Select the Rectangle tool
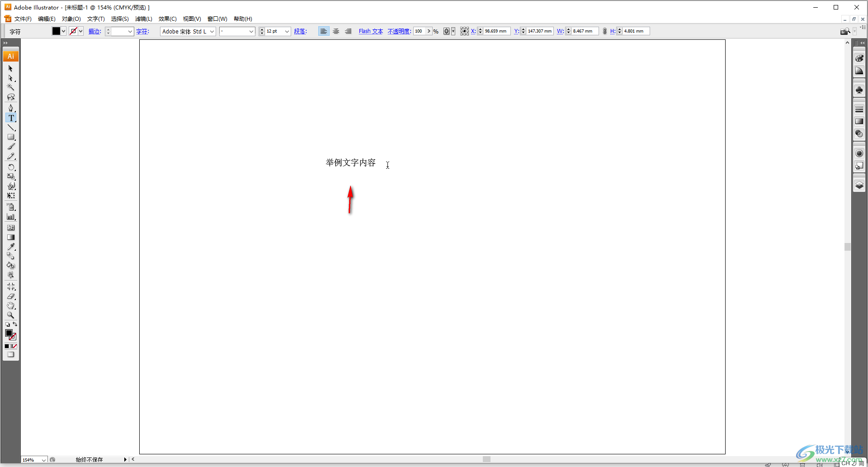The width and height of the screenshot is (868, 467). (11, 137)
